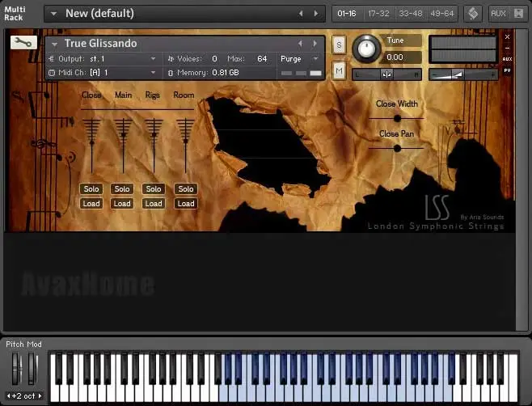Shift keyboard octave down with left arrow

click(x=9, y=395)
